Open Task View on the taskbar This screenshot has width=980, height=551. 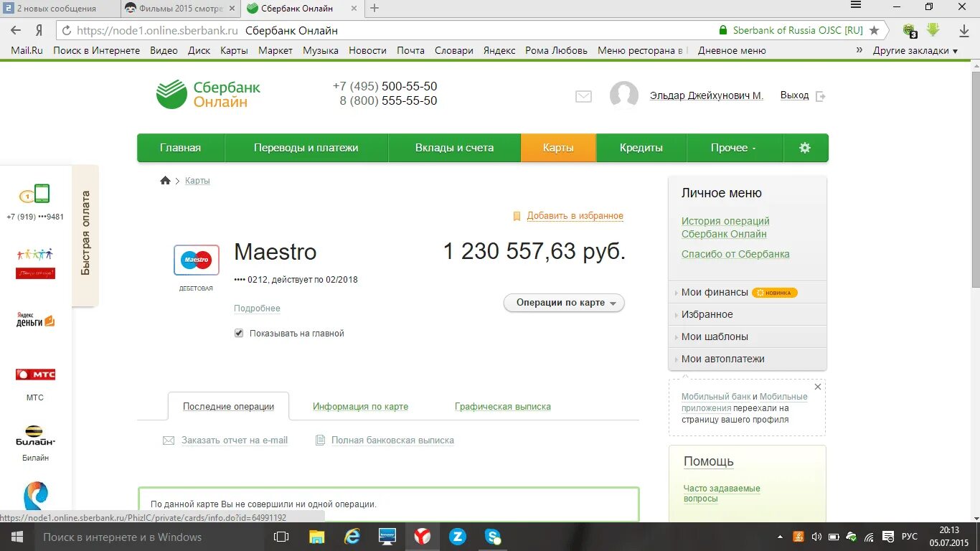pyautogui.click(x=281, y=537)
